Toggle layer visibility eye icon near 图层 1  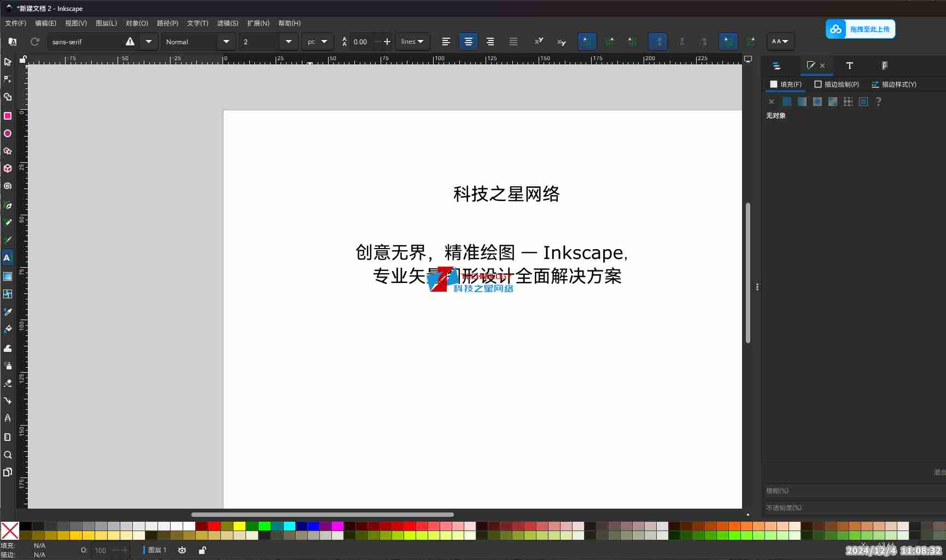click(182, 550)
